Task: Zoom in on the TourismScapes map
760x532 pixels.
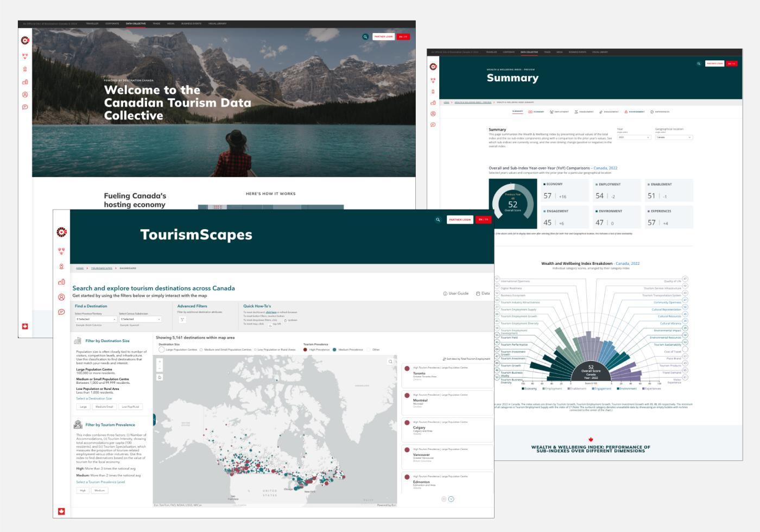Action: [160, 362]
